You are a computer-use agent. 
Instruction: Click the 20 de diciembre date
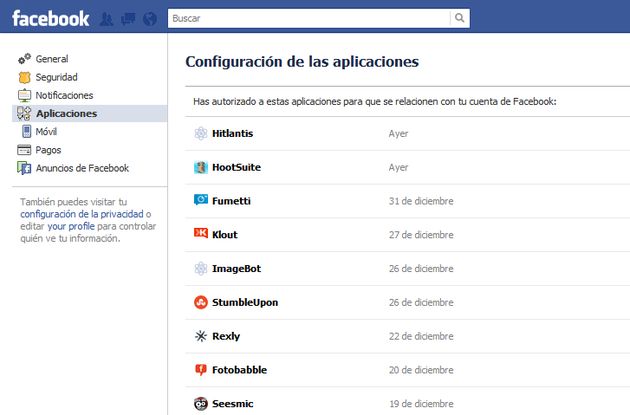421,370
